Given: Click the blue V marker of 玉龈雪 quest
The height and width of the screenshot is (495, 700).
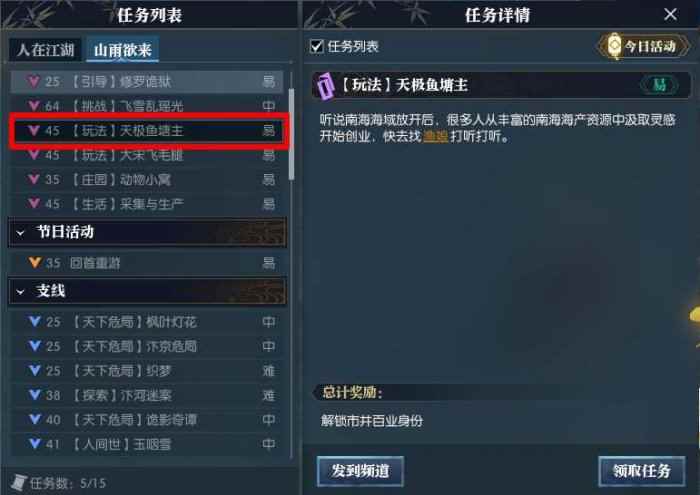Looking at the screenshot, I should pos(34,444).
